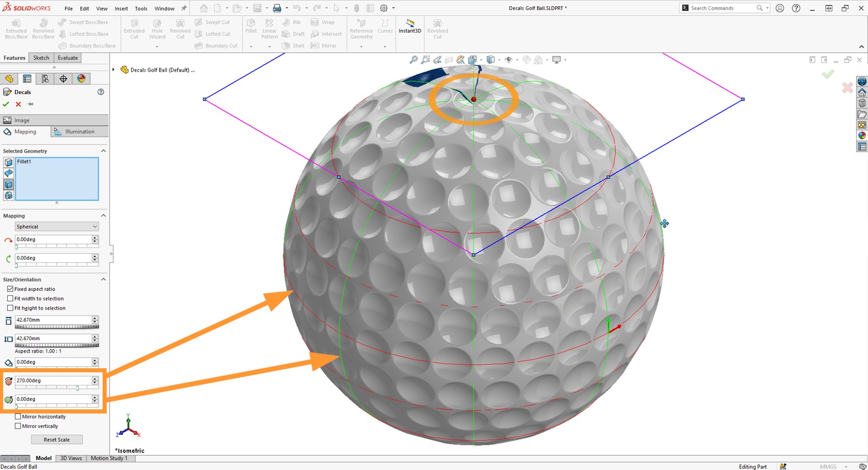The height and width of the screenshot is (470, 868).
Task: Open the Design Library in the task pane
Action: 862,103
